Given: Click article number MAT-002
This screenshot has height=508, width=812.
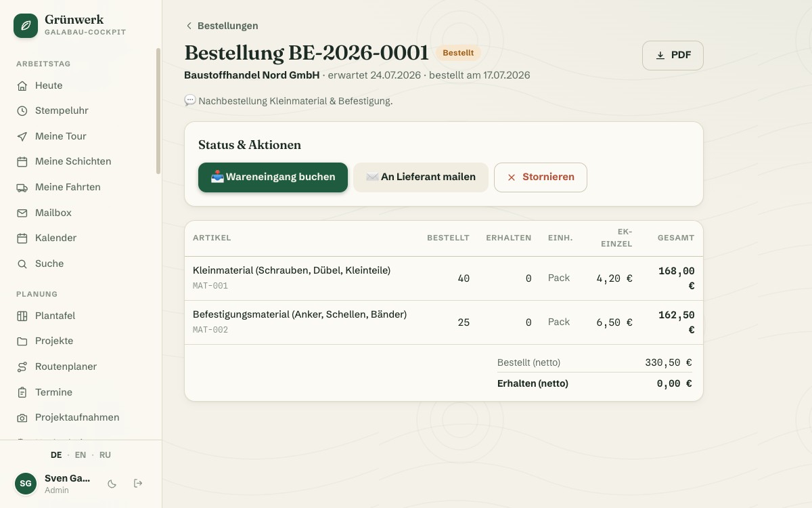Looking at the screenshot, I should tap(210, 330).
